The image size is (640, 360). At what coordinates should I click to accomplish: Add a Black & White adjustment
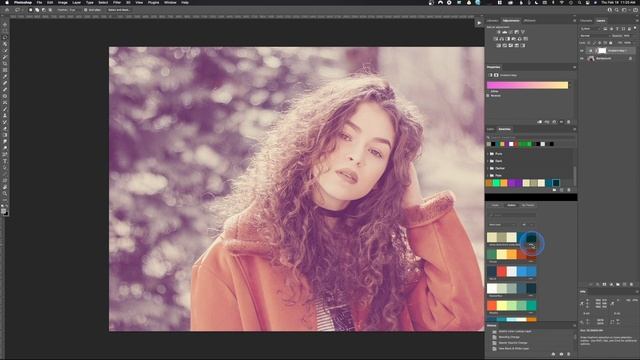tap(507, 39)
